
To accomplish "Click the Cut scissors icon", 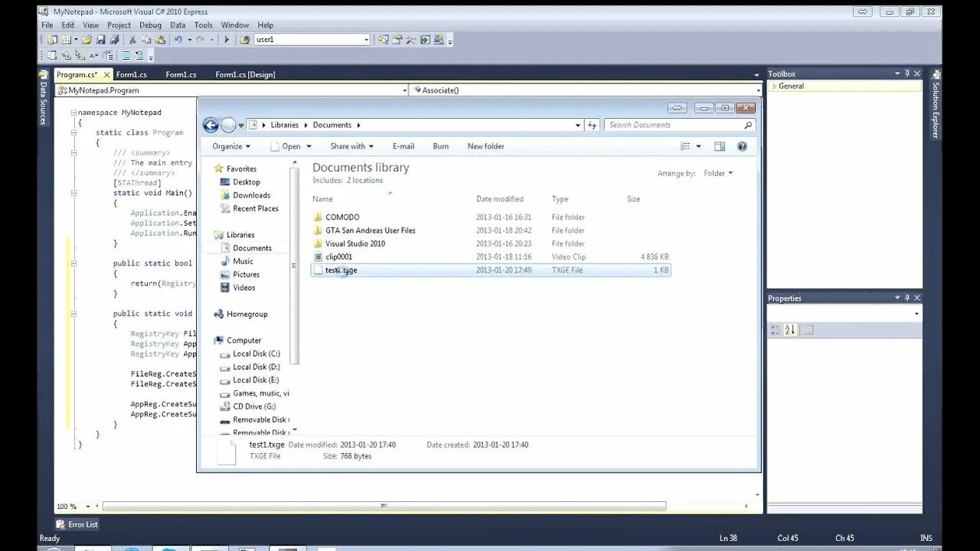I will point(132,40).
